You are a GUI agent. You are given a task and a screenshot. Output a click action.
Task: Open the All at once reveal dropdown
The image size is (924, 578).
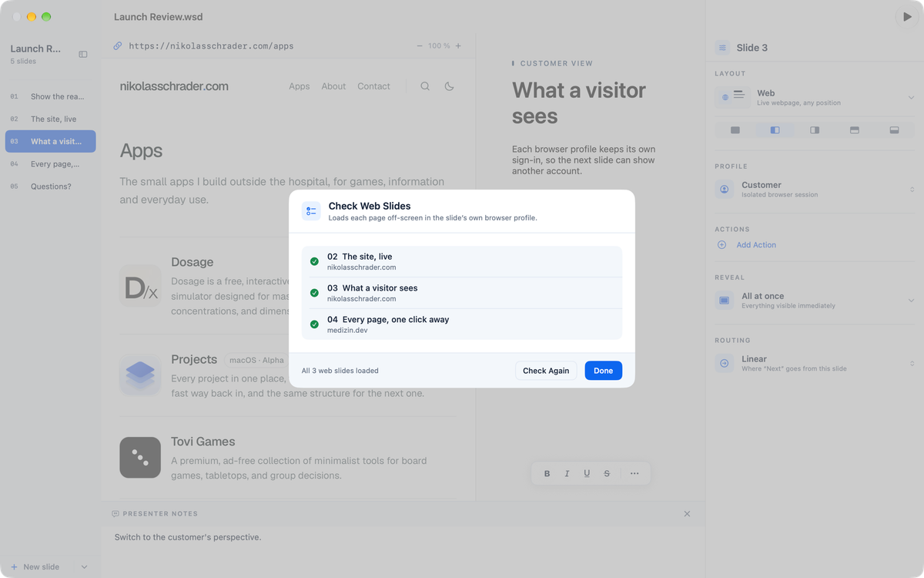tap(815, 300)
